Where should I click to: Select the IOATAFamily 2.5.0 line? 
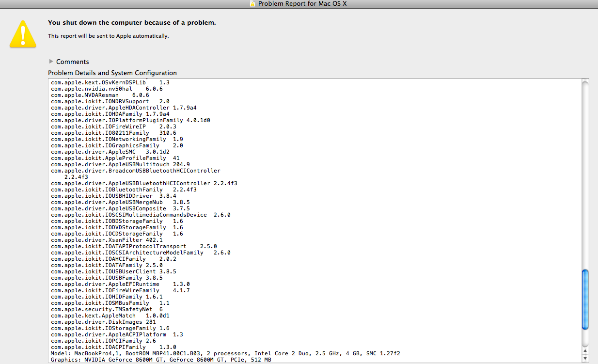click(x=107, y=265)
